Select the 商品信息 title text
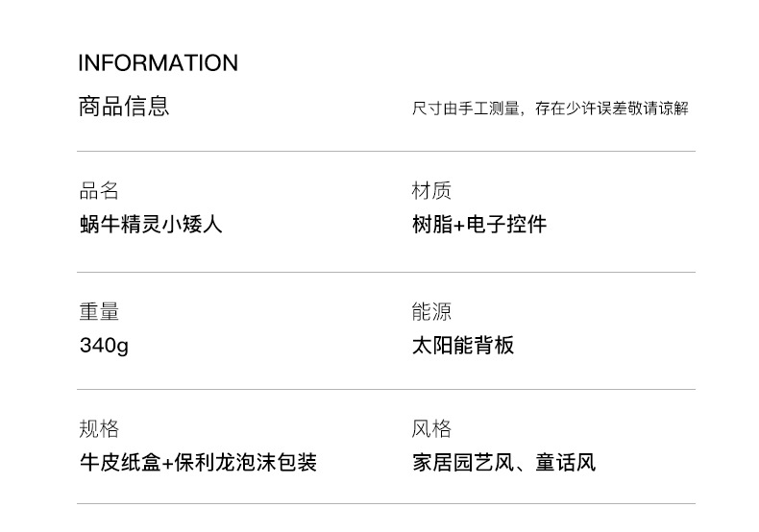759x532 pixels. pos(123,106)
